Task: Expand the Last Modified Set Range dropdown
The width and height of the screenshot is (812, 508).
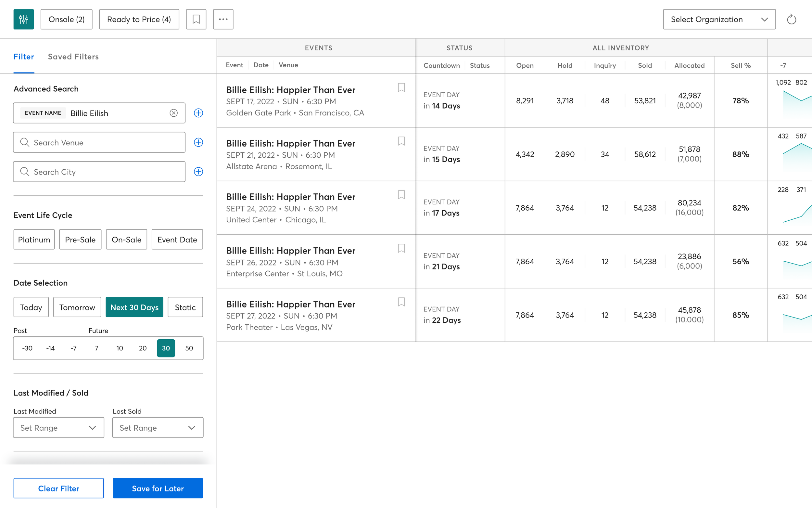Action: point(58,427)
